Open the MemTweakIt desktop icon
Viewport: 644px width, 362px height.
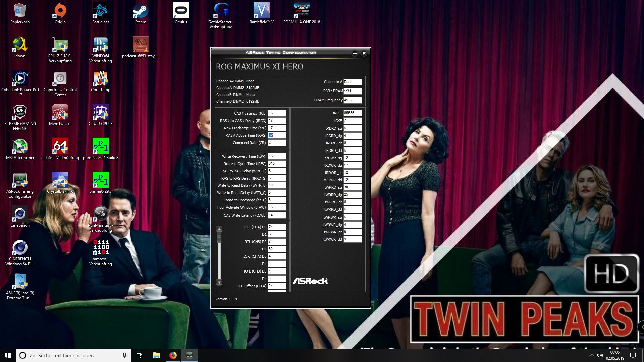[60, 115]
